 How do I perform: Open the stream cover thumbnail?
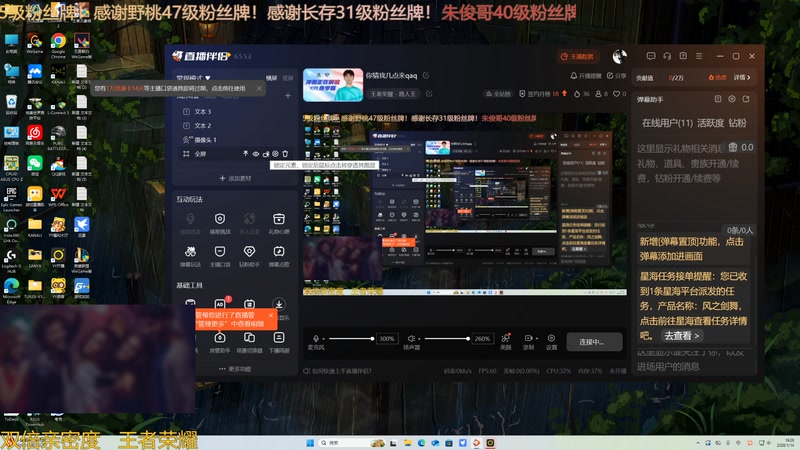click(x=333, y=85)
